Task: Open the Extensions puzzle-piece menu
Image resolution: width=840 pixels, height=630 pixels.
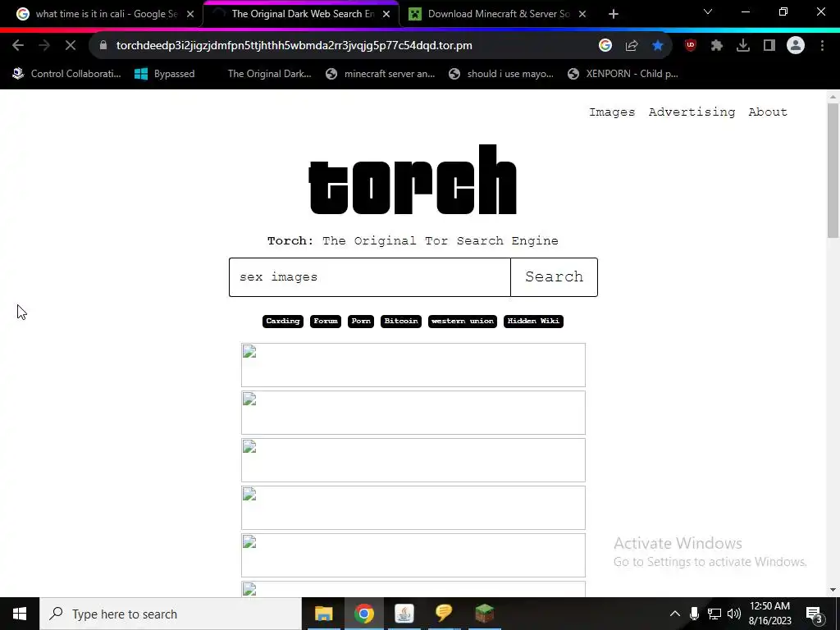Action: (x=717, y=46)
